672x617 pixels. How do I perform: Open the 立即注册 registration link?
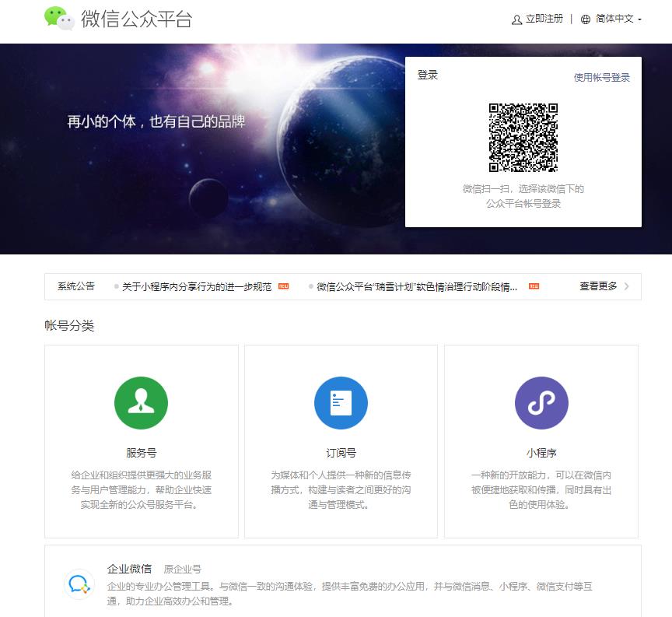tap(544, 19)
